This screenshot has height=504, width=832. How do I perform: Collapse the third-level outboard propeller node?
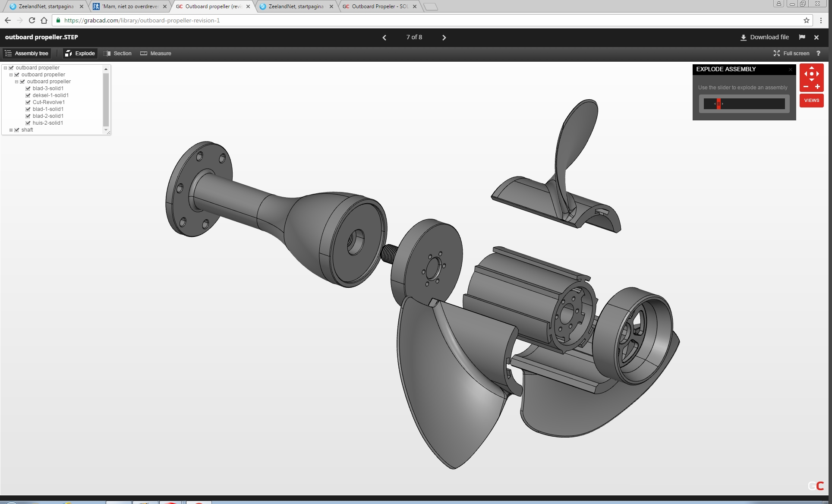coord(17,82)
